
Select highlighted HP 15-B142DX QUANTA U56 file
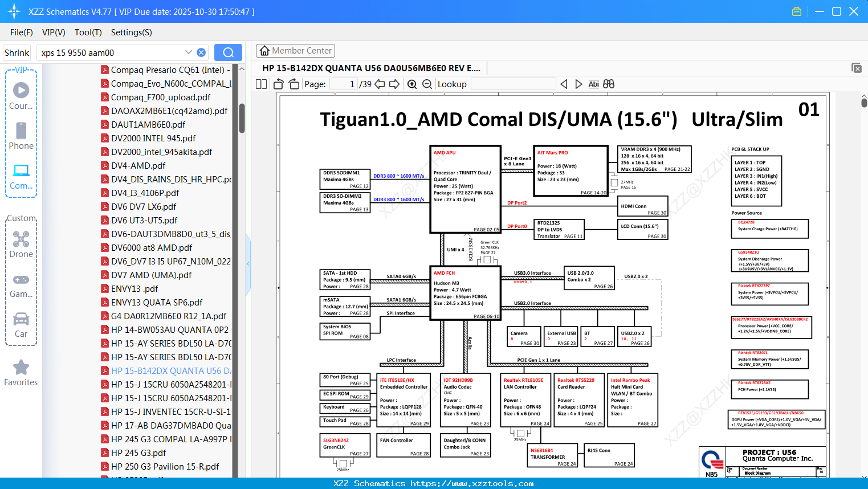166,370
